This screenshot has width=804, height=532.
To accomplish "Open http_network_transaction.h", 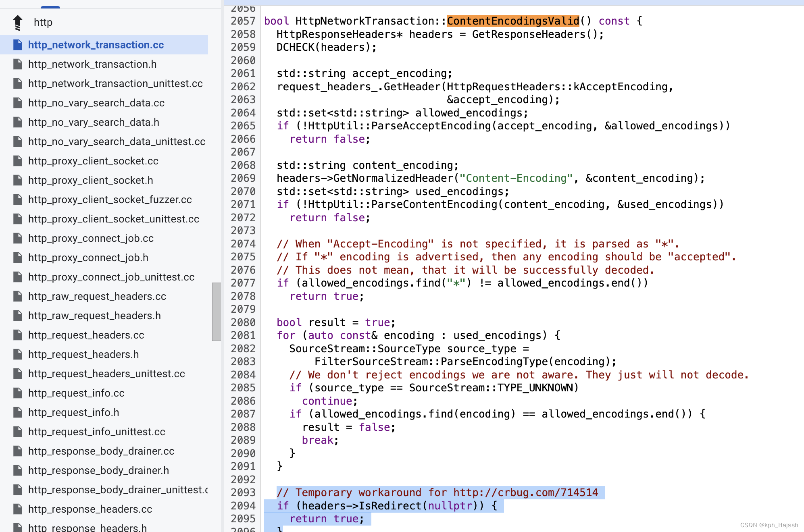I will pos(92,64).
